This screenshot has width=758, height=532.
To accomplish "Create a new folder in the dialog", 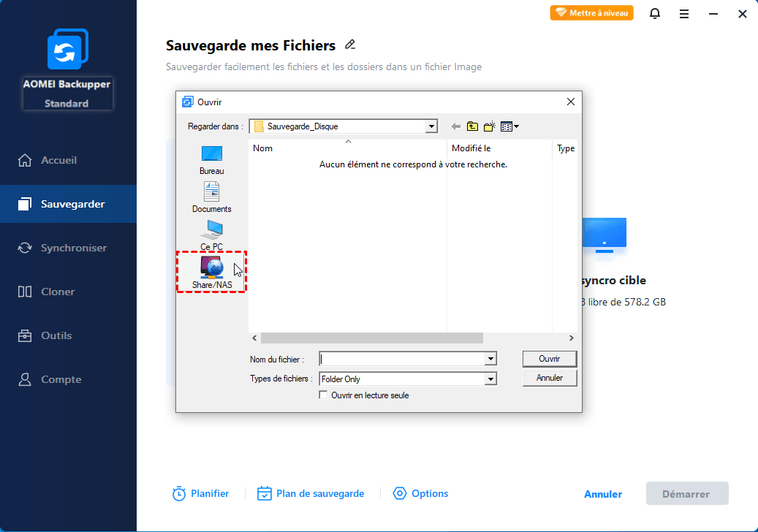I will coord(489,126).
